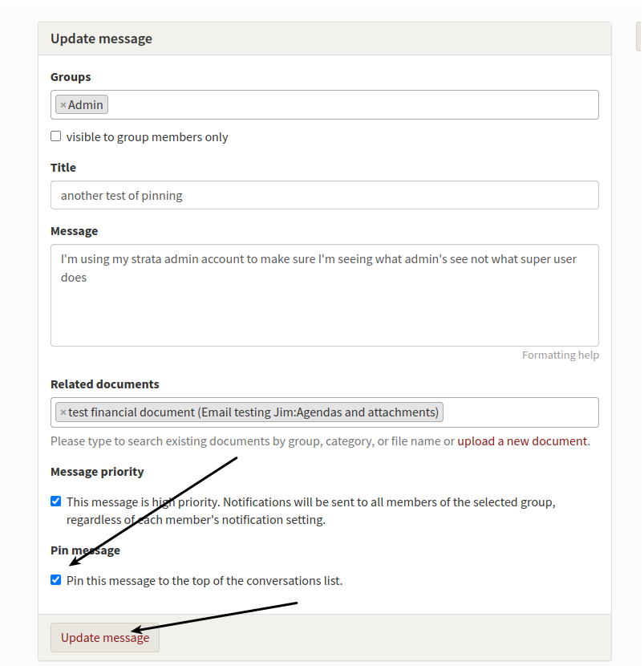The image size is (644, 666).
Task: Open Formatting help link
Action: 561,355
